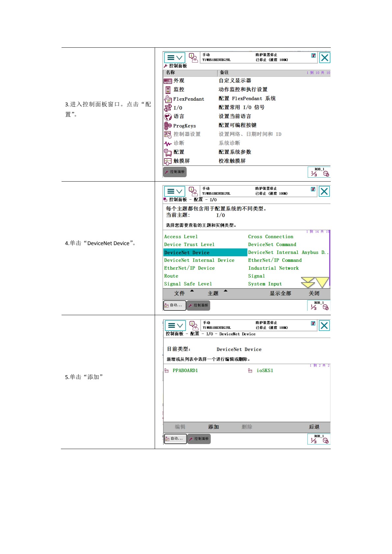The image size is (392, 554).
Task: Select DeviceNet Internal Anybus entry
Action: 288,253
